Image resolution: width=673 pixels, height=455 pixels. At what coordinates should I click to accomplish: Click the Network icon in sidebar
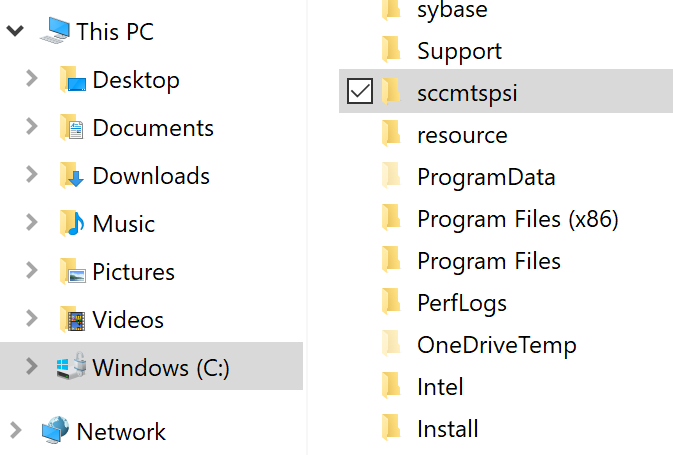coord(55,431)
